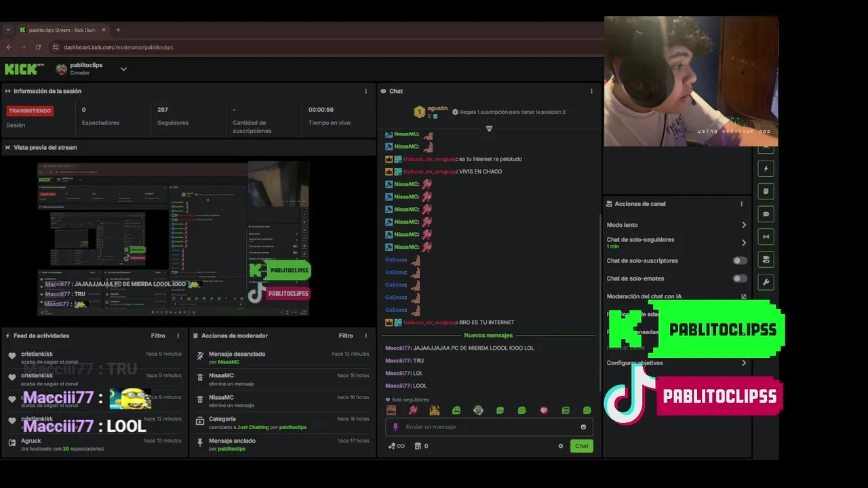This screenshot has height=488, width=868.
Task: Click the Kick dashboard browser tab
Action: [x=62, y=30]
